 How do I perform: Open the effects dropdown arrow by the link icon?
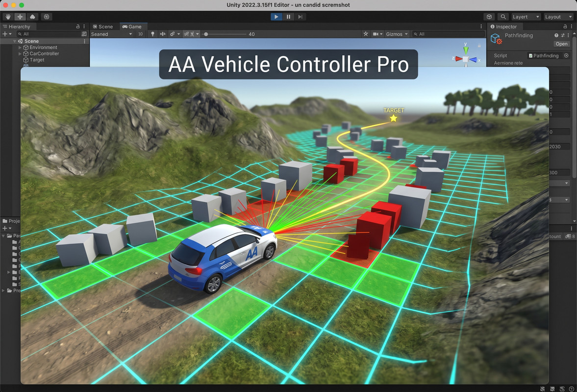coord(178,34)
